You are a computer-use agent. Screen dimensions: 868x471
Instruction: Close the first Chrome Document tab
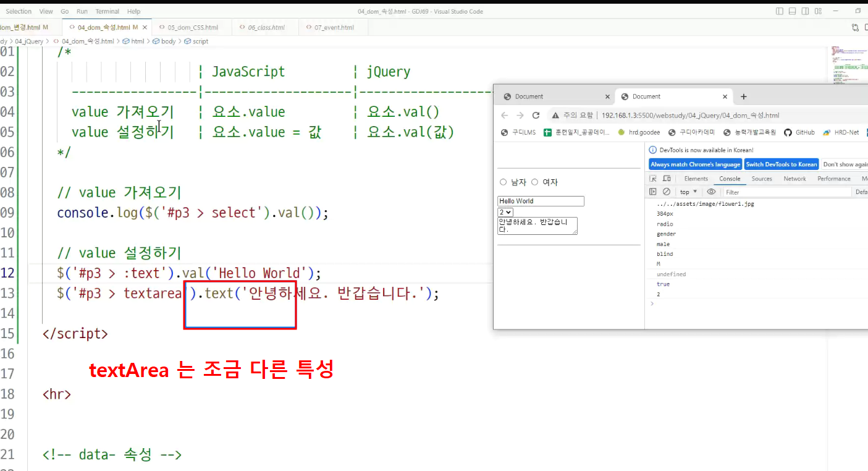(x=607, y=96)
